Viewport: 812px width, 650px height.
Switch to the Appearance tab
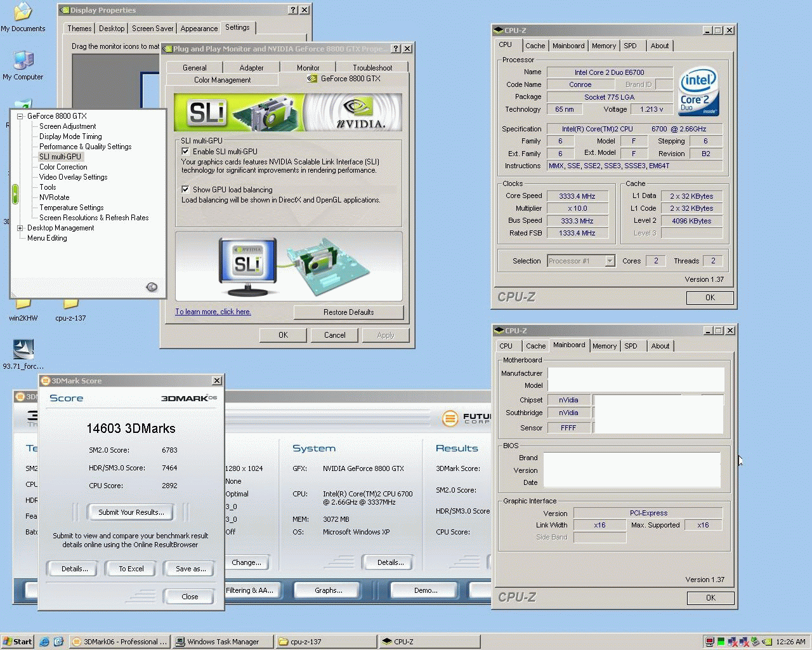coord(199,29)
